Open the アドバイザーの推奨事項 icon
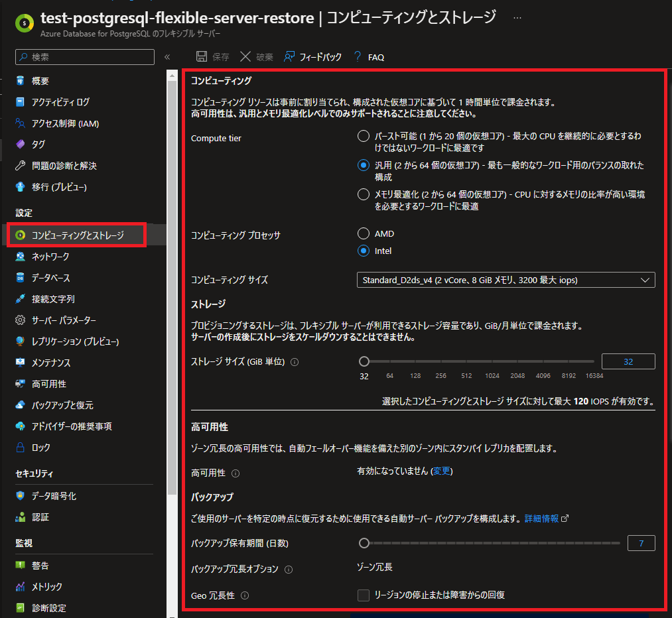Viewport: 672px width, 618px height. pos(20,426)
